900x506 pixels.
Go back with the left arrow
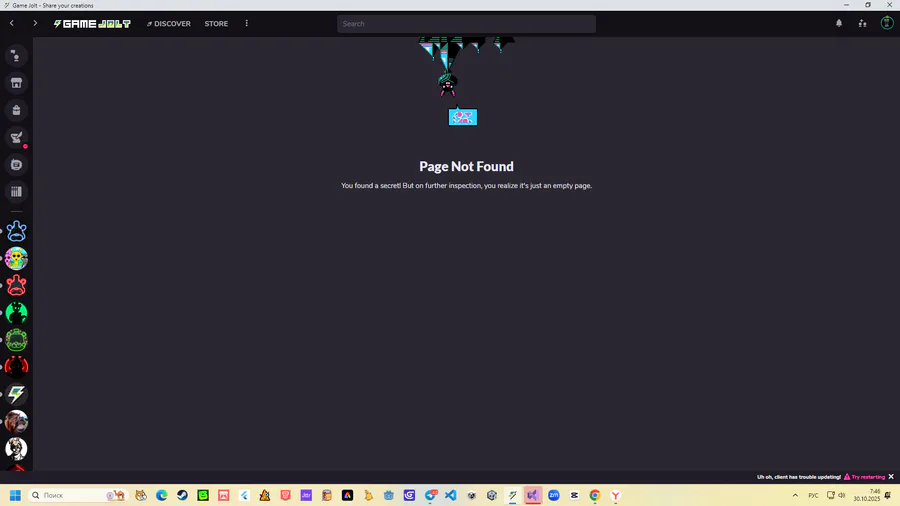click(11, 24)
